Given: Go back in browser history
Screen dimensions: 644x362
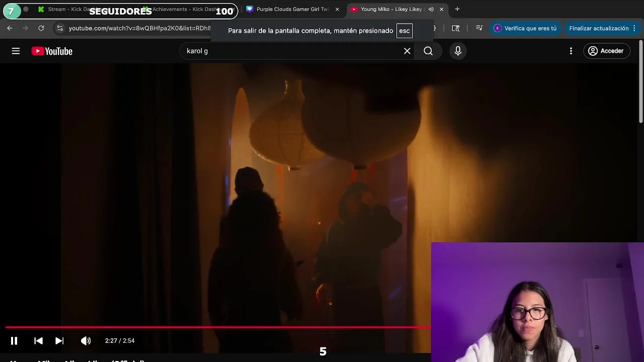Looking at the screenshot, I should [x=10, y=28].
